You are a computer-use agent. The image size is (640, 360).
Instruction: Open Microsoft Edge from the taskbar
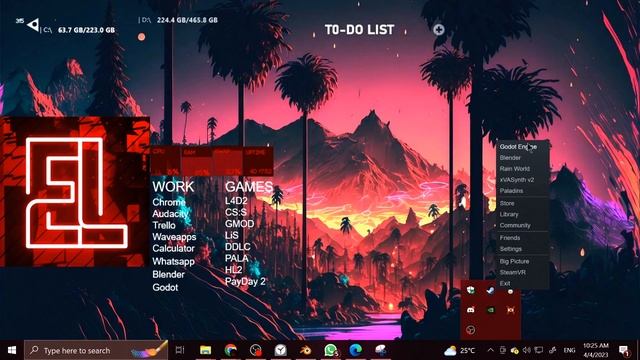pyautogui.click(x=356, y=350)
